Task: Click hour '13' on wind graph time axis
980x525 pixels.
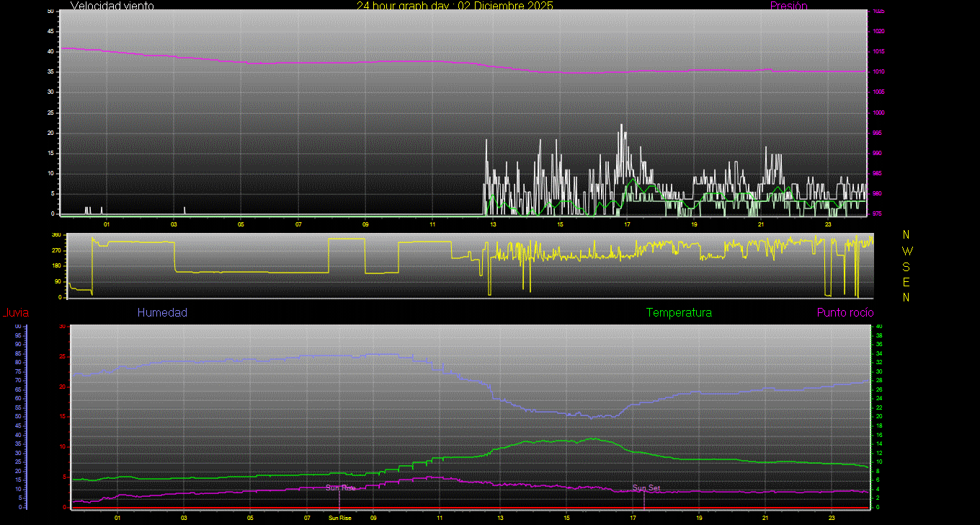Action: click(x=493, y=224)
